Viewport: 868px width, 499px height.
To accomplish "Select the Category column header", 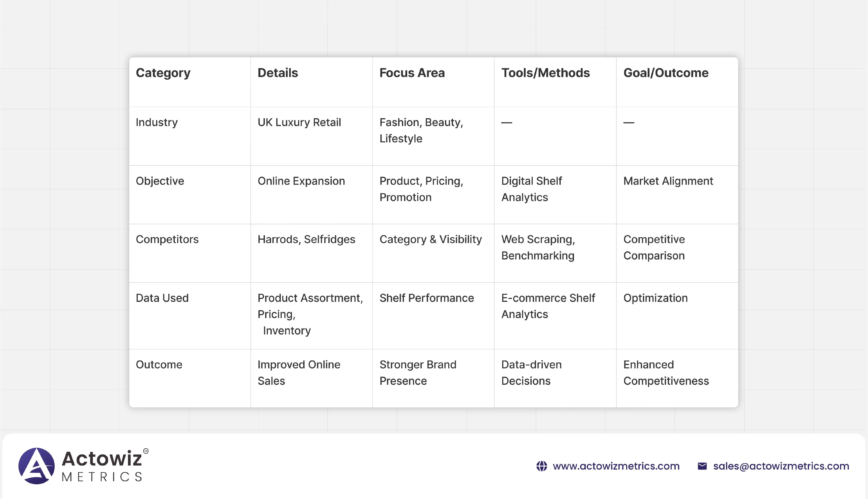I will (163, 73).
